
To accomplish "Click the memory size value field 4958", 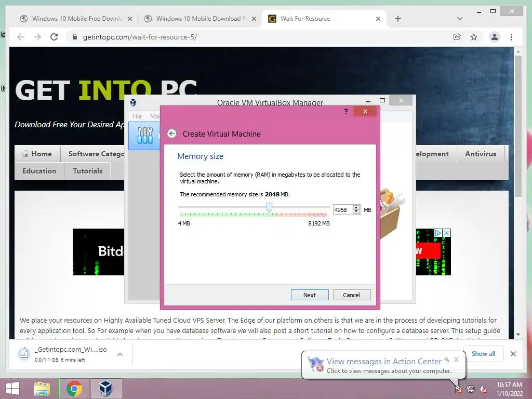I will tap(343, 210).
